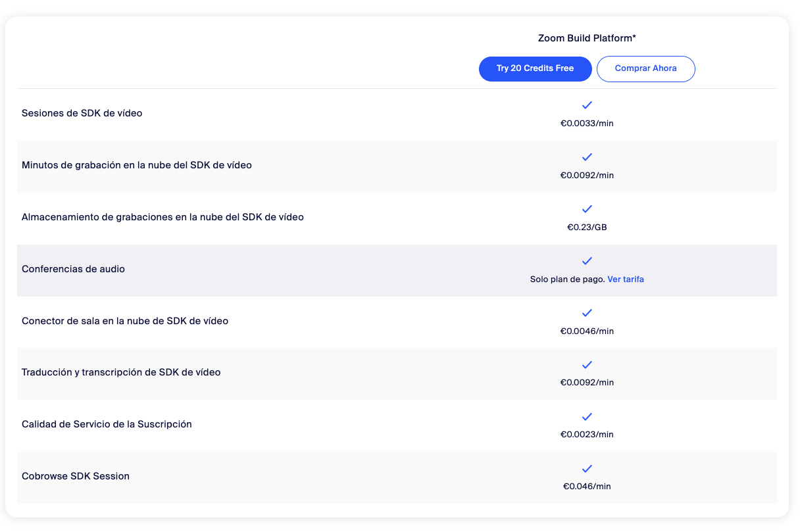Click the €0.0033/min price
Viewport: 800px width, 532px height.
[x=587, y=124]
